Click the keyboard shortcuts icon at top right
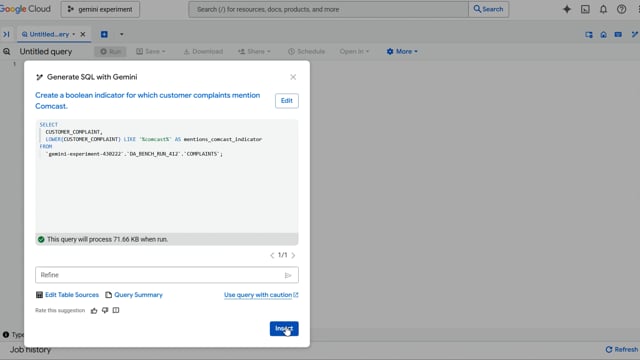The width and height of the screenshot is (640, 360). click(x=618, y=35)
